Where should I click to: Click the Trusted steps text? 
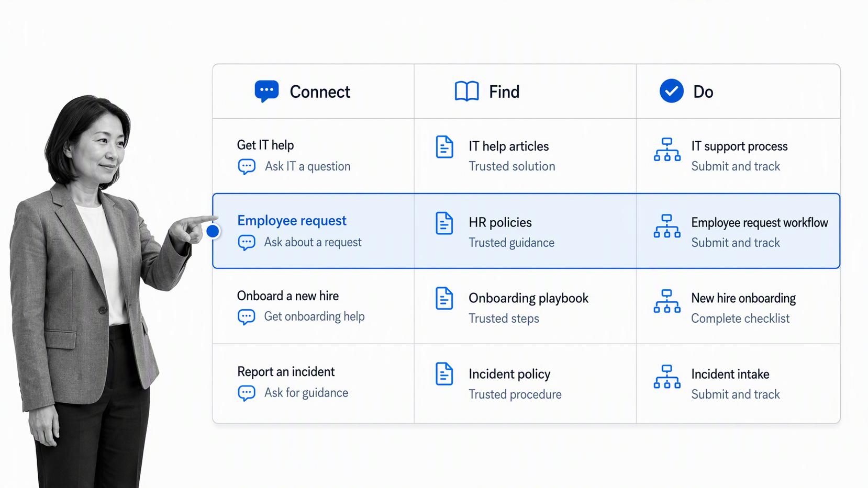pyautogui.click(x=504, y=319)
